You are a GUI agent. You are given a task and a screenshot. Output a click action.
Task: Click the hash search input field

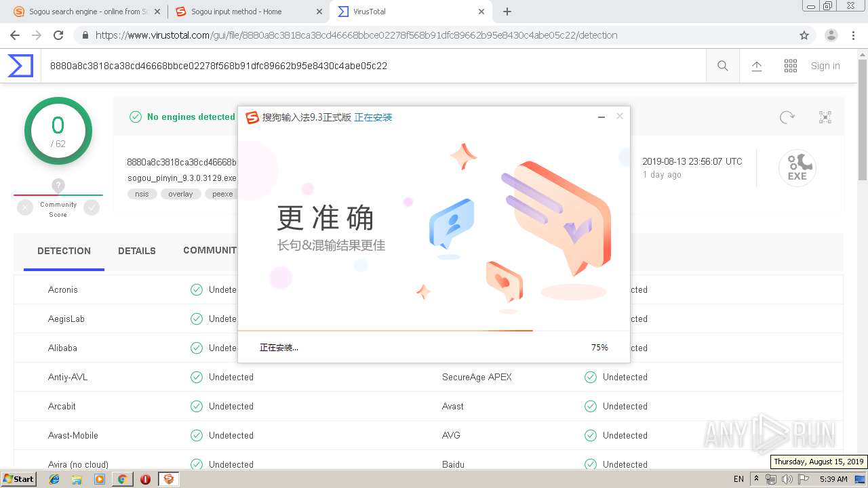[x=373, y=66]
